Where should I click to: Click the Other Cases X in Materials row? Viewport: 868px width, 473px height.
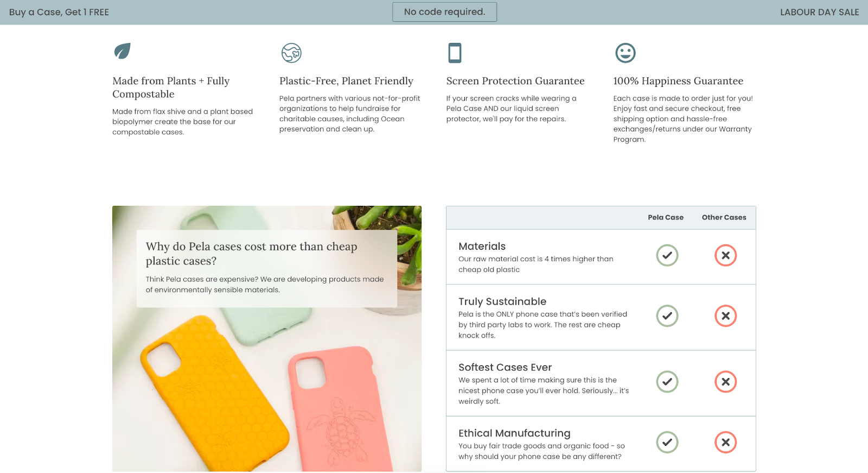tap(725, 255)
